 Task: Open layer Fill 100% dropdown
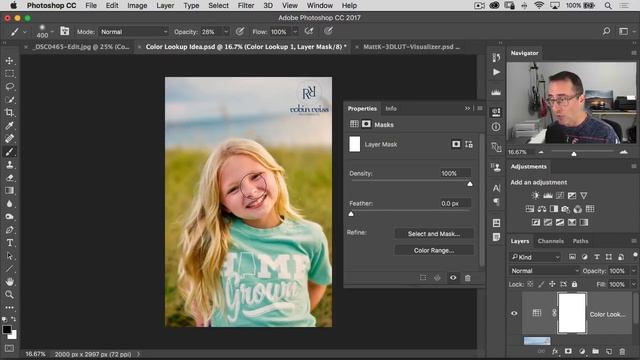[x=633, y=284]
